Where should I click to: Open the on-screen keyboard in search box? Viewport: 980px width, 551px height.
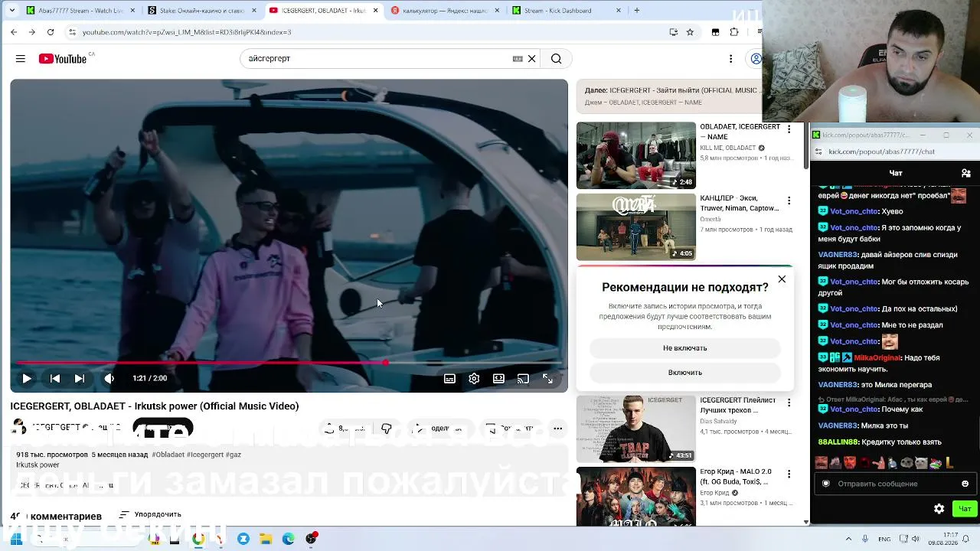[x=518, y=59]
